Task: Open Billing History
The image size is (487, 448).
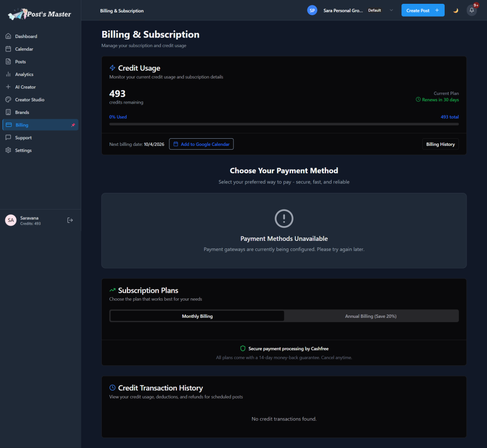Action: click(x=440, y=144)
